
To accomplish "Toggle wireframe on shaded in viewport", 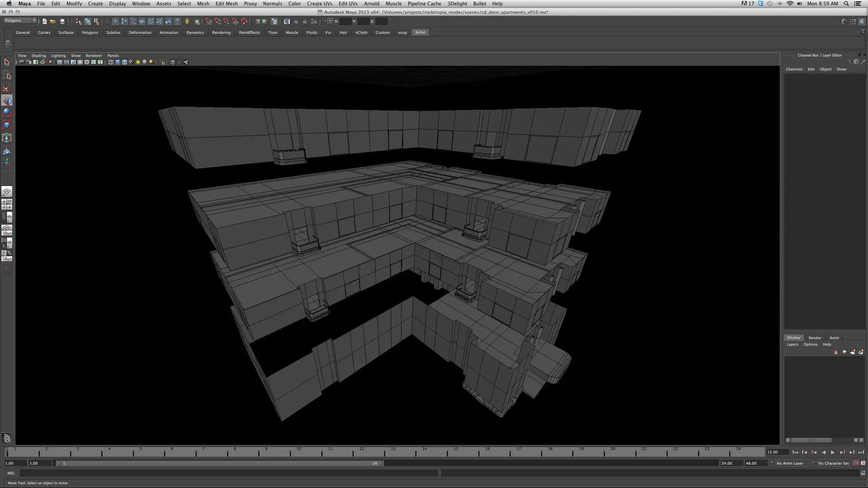I will click(x=124, y=62).
